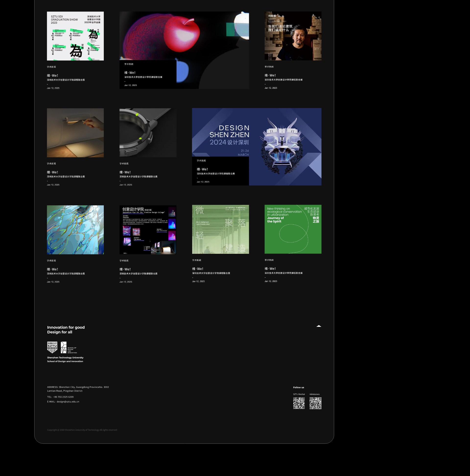Viewport: 470px width, 476px height.
Task: Open the Graduation Show 2023 thumbnail
Action: (x=75, y=36)
